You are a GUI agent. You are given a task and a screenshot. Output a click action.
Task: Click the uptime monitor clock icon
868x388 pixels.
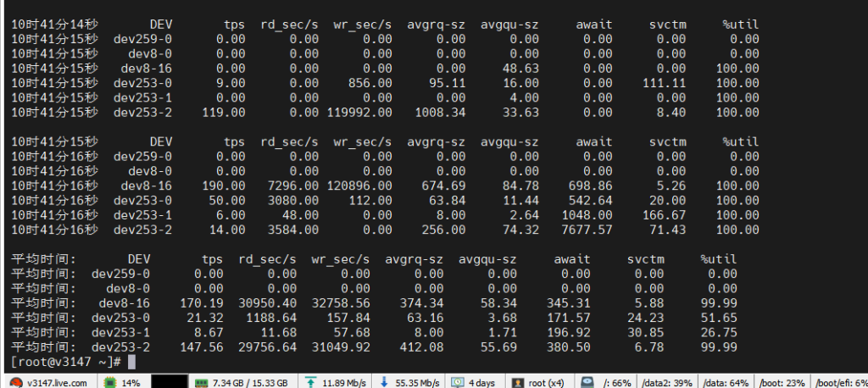click(459, 382)
